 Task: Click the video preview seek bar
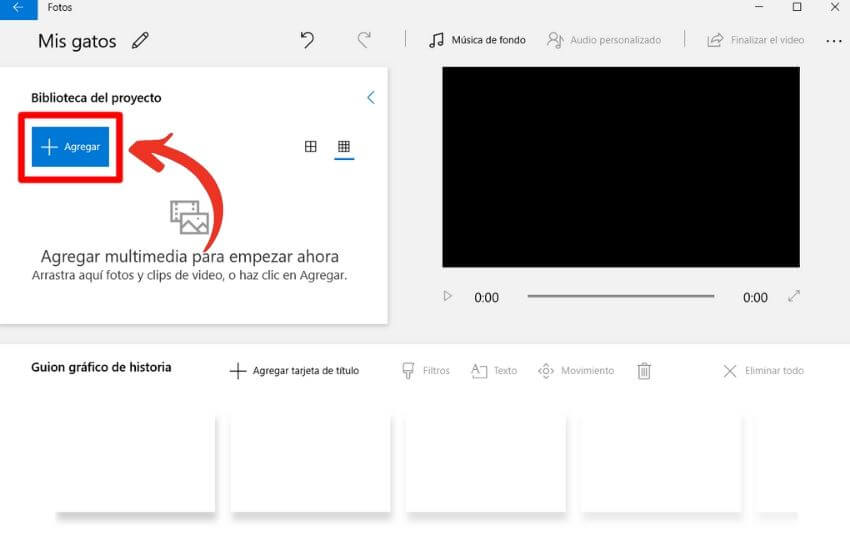coord(621,296)
